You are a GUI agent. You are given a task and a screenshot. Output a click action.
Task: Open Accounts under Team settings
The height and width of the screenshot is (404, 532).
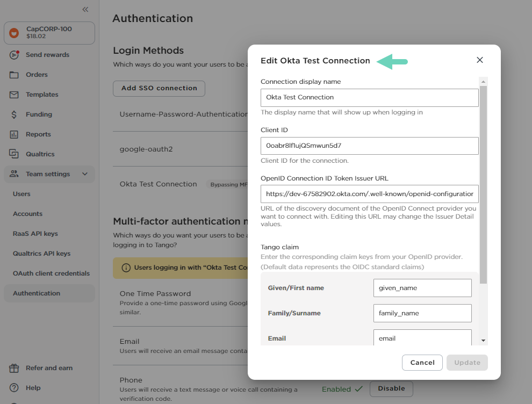pyautogui.click(x=28, y=214)
